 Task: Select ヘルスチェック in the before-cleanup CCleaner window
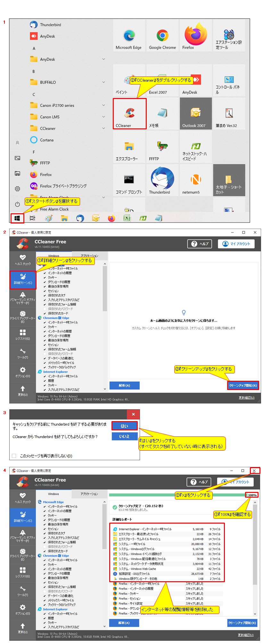coord(23,260)
